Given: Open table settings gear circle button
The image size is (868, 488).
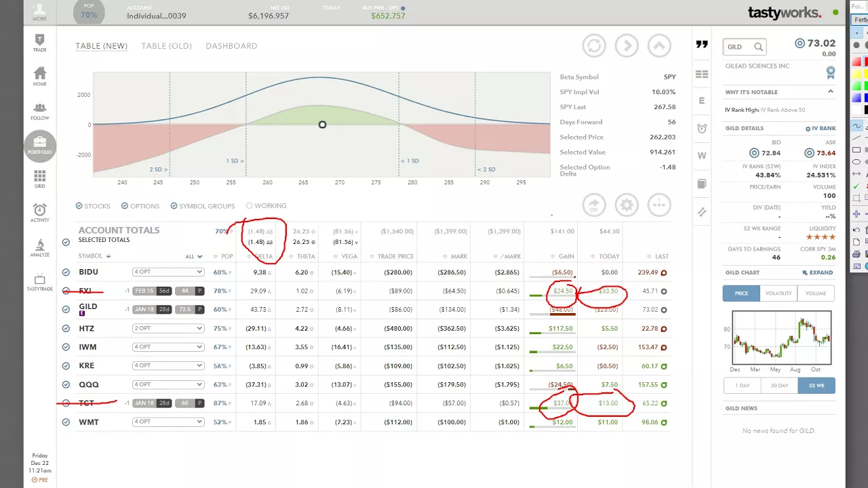Looking at the screenshot, I should tap(627, 205).
